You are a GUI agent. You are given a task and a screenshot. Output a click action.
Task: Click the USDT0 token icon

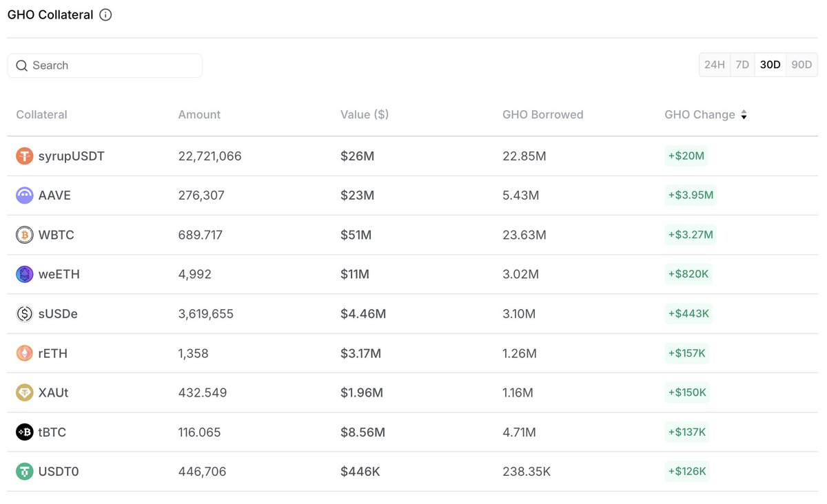pos(25,472)
